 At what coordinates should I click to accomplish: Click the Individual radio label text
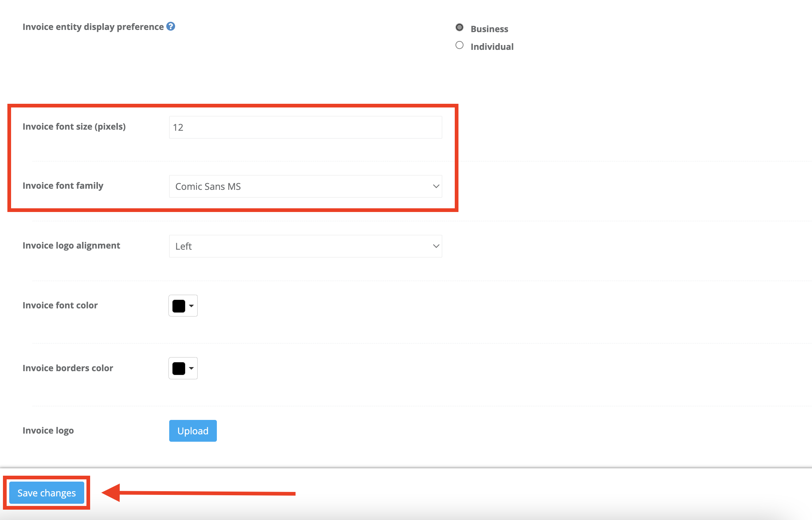coord(492,47)
